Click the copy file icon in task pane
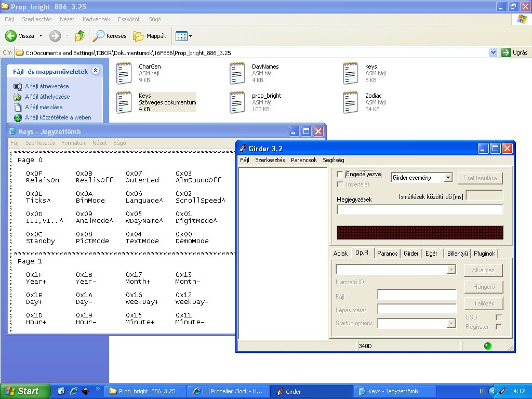Screen dimensions: 532x399 (x=18, y=107)
